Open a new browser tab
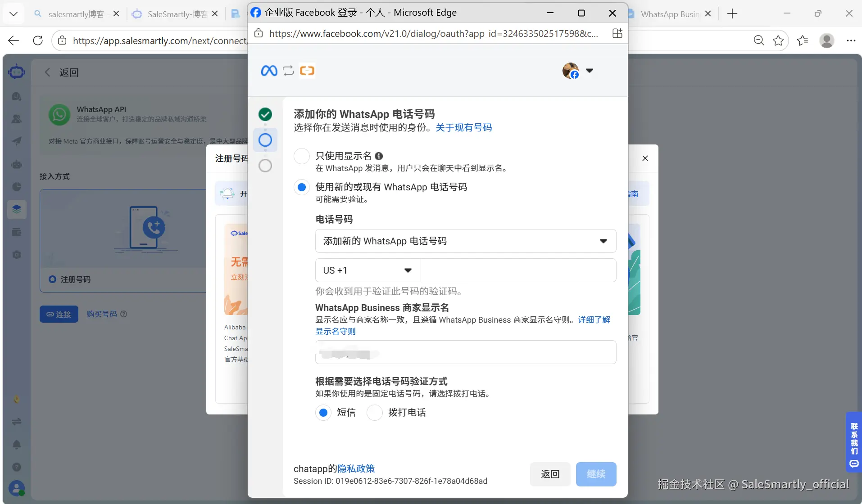The height and width of the screenshot is (504, 862). pyautogui.click(x=732, y=14)
